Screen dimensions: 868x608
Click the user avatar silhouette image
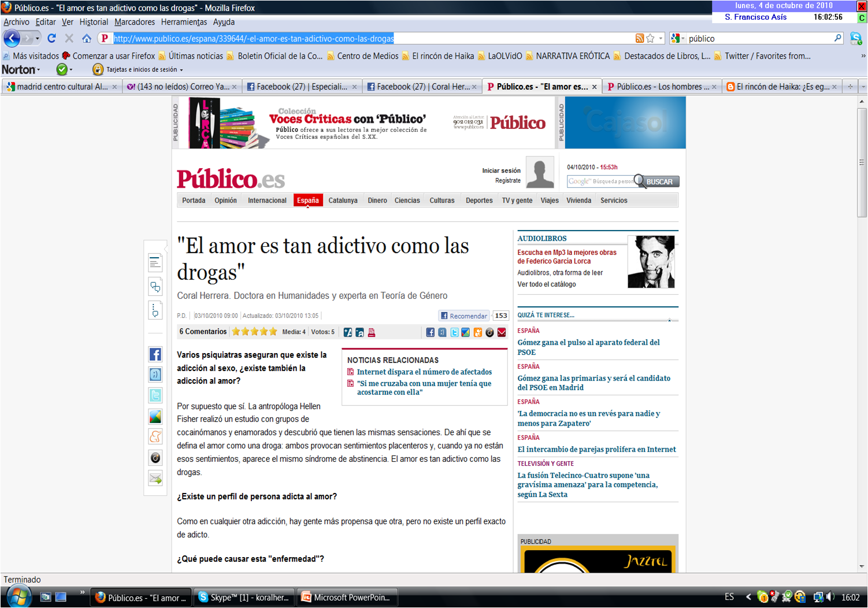540,172
